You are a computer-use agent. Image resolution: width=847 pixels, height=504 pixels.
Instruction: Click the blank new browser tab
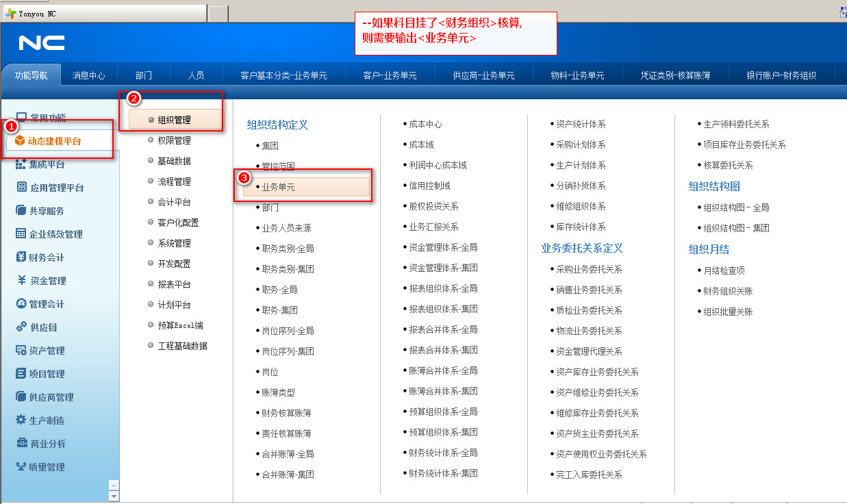pyautogui.click(x=218, y=14)
